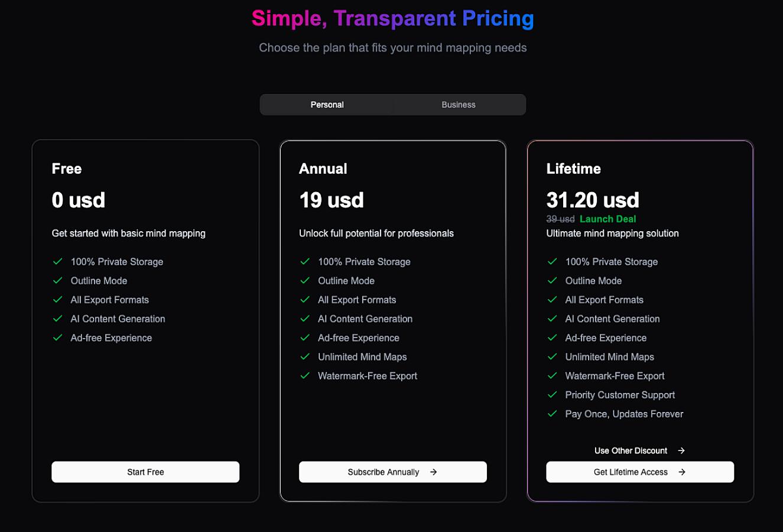Click the Annual plan's Unlimited Mind Maps checkmark
Viewport: 783px width, 532px height.
coord(305,356)
